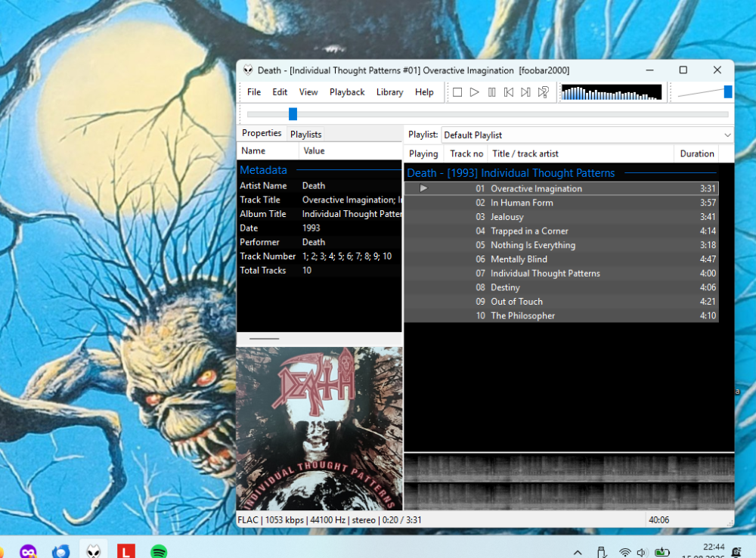Image resolution: width=756 pixels, height=558 pixels.
Task: Sort by the Track no column header
Action: click(x=466, y=153)
